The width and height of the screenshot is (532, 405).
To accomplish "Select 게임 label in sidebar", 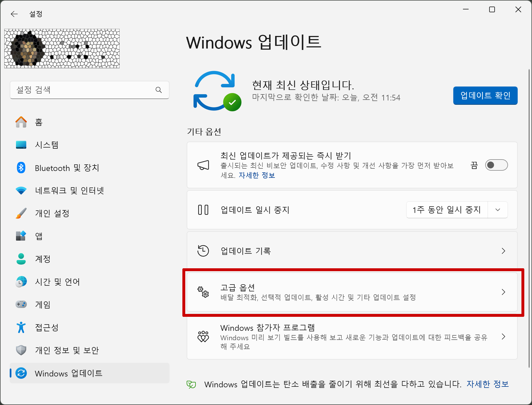I will (x=43, y=305).
